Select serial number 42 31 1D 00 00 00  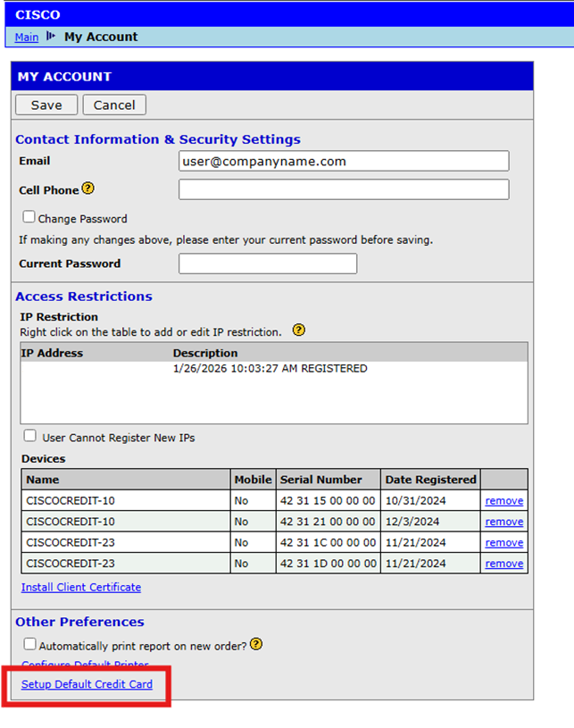point(329,564)
